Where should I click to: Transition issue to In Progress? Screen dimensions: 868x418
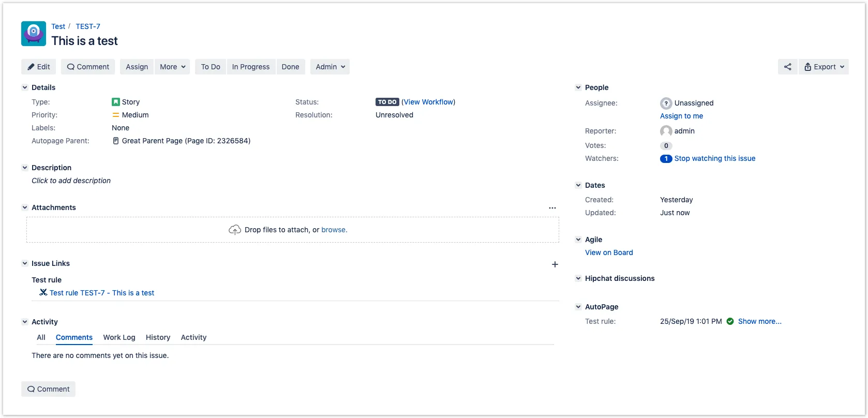pyautogui.click(x=250, y=67)
